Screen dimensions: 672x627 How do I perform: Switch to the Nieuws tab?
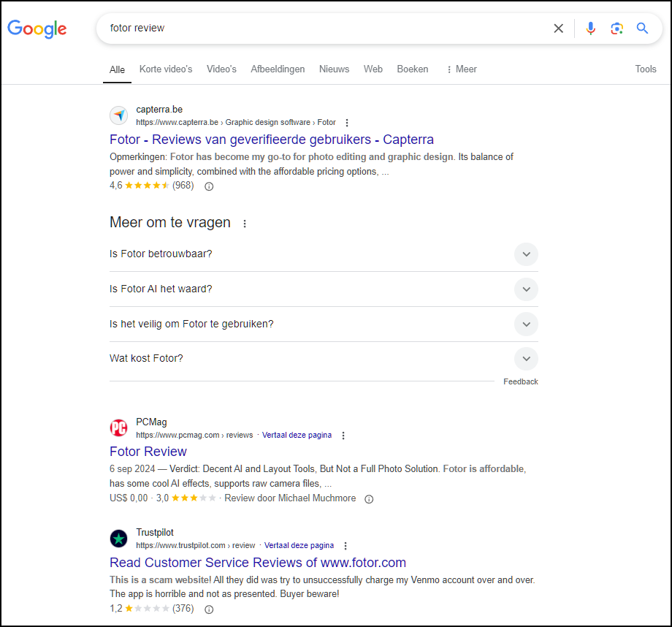click(334, 69)
